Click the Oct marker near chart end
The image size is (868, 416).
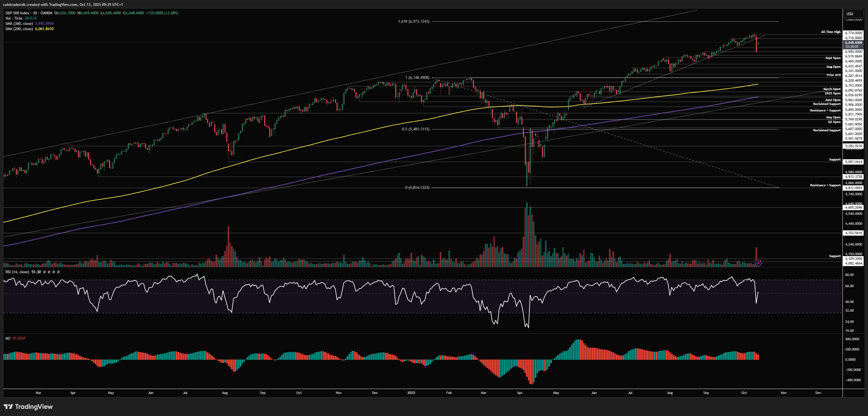pos(744,393)
